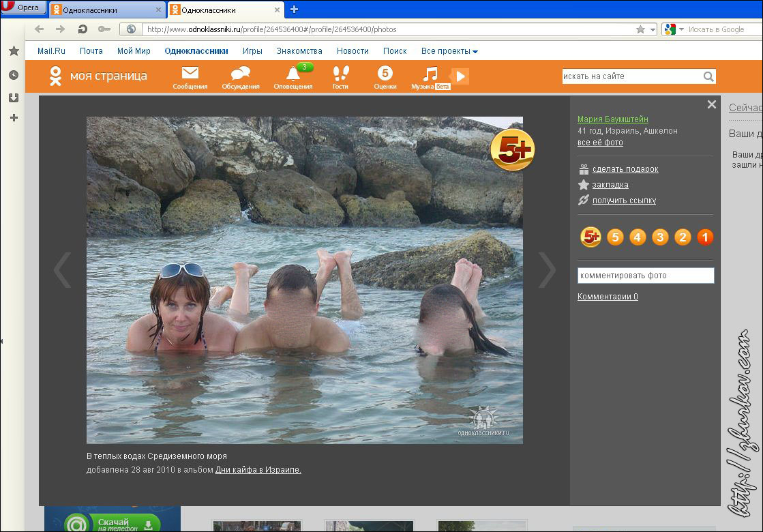763x532 pixels.
Task: Click the комментировать фото input field
Action: (645, 276)
